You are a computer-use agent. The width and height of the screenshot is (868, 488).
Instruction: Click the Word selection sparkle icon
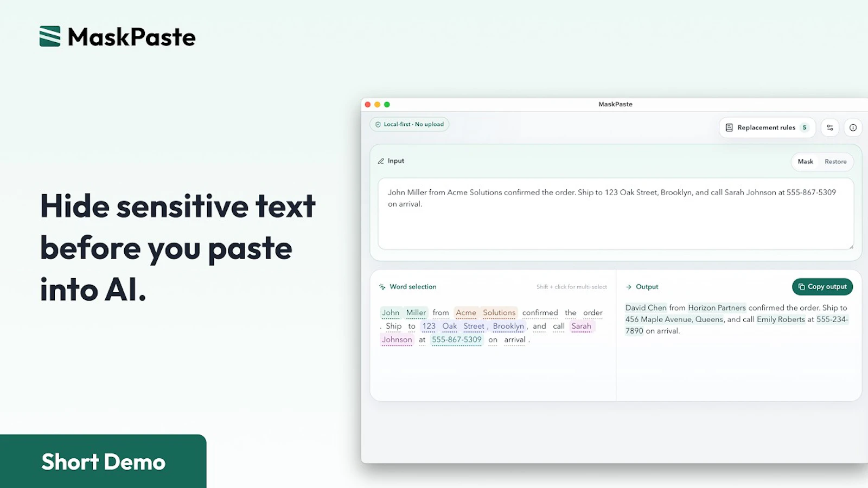tap(382, 287)
